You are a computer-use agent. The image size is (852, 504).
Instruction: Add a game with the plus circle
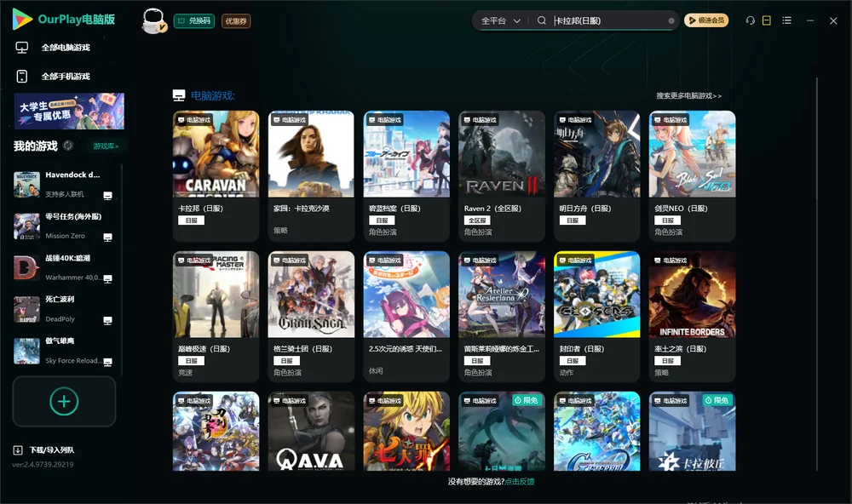[x=64, y=401]
